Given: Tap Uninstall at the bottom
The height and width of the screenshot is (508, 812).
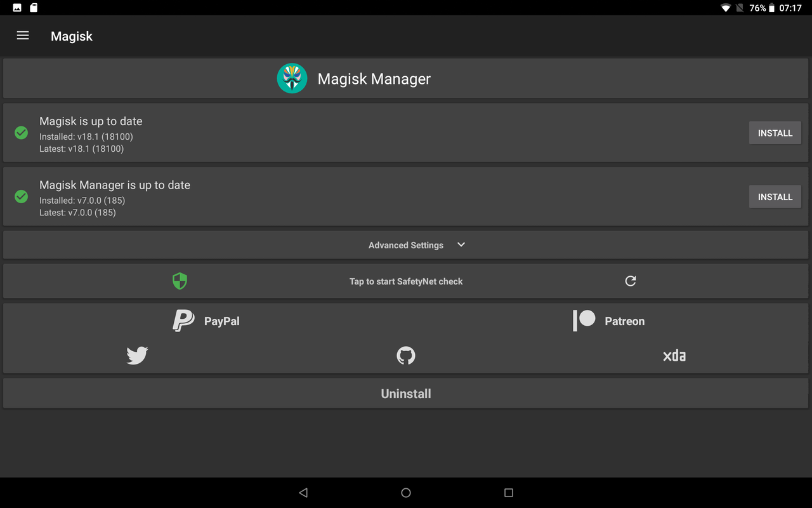Looking at the screenshot, I should point(405,393).
